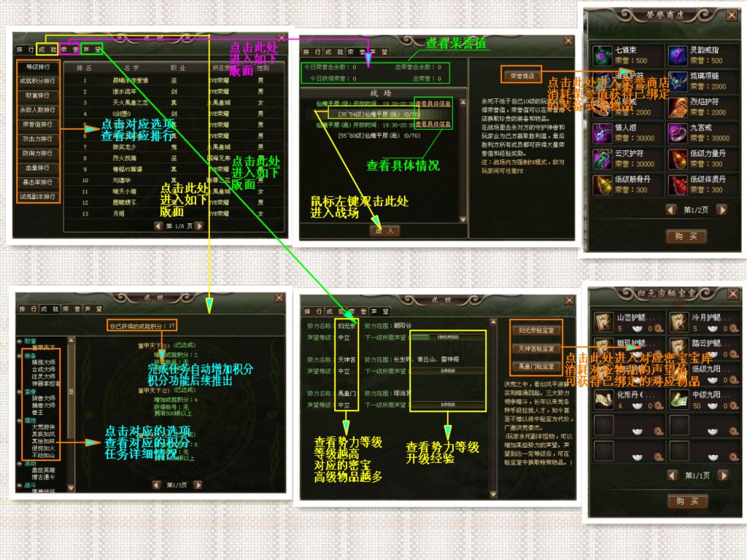Click 进入 button to enter battlefield

(384, 230)
